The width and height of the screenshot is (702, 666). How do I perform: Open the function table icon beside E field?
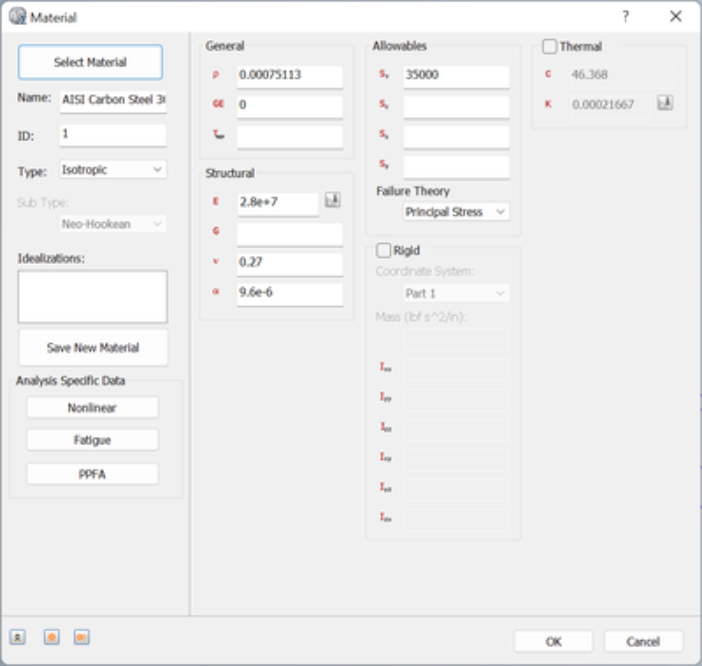(333, 201)
